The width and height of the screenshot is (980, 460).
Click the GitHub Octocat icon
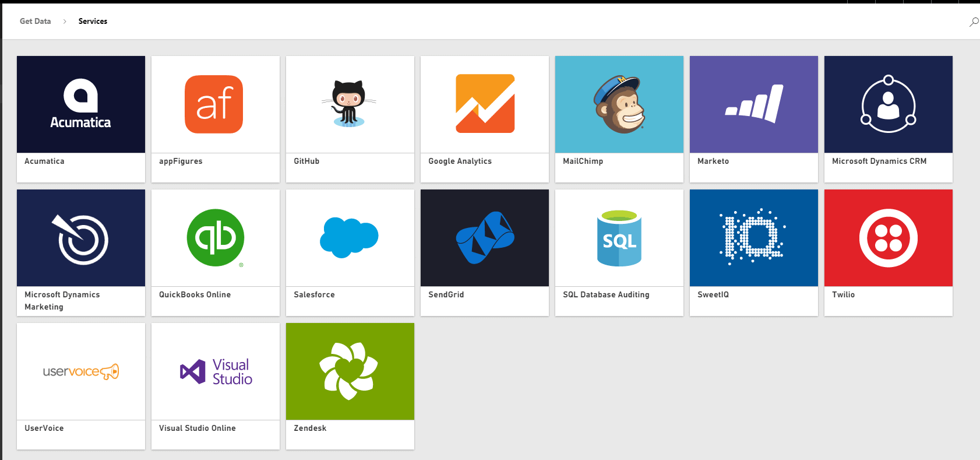pyautogui.click(x=350, y=104)
